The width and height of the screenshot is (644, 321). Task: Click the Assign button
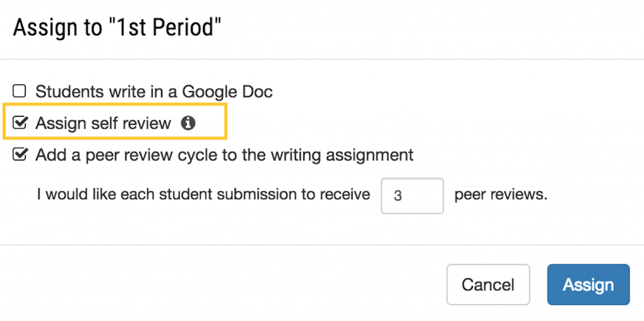[x=588, y=285]
